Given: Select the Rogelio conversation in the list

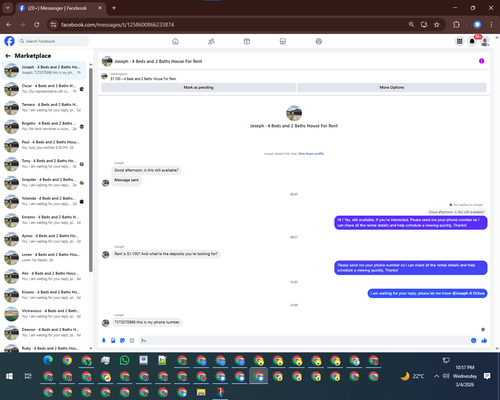Looking at the screenshot, I should pos(44,126).
